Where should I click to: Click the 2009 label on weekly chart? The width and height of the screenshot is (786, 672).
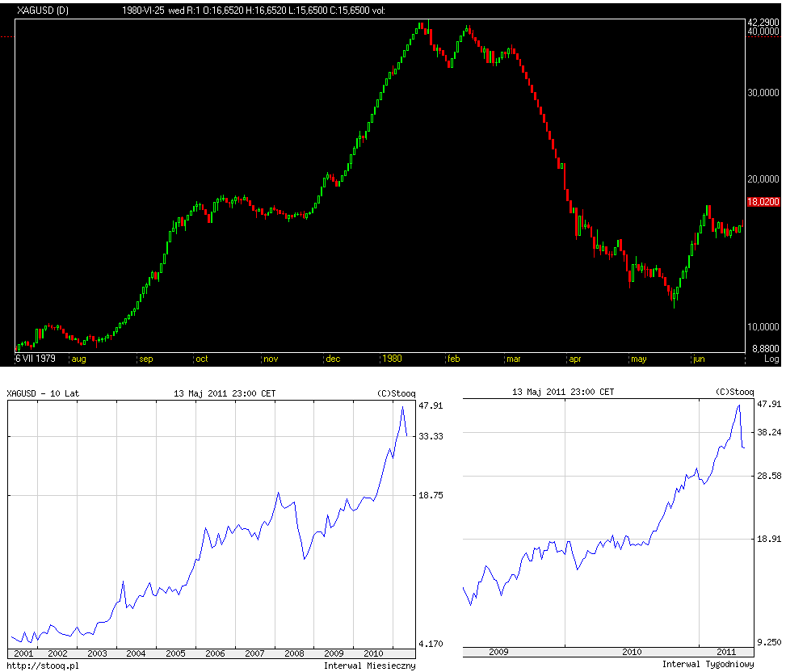[498, 652]
